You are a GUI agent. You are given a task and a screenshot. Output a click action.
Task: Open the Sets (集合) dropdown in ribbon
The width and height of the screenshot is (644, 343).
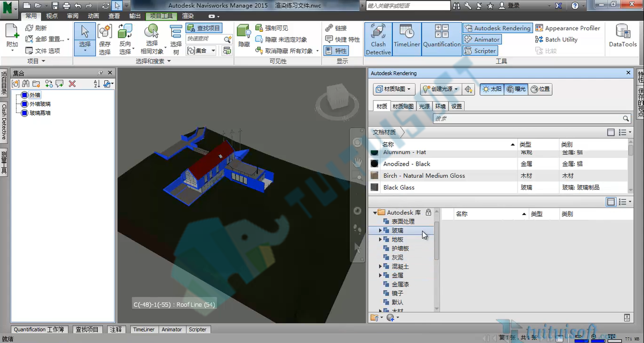tap(202, 51)
